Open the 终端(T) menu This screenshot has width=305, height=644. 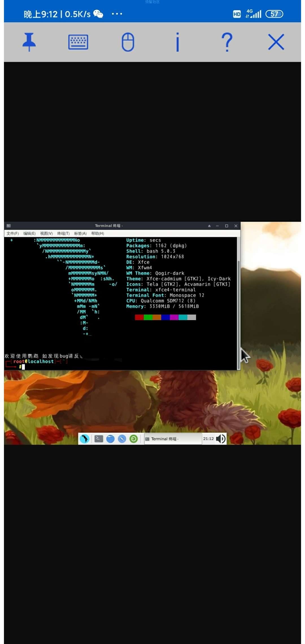tap(63, 233)
